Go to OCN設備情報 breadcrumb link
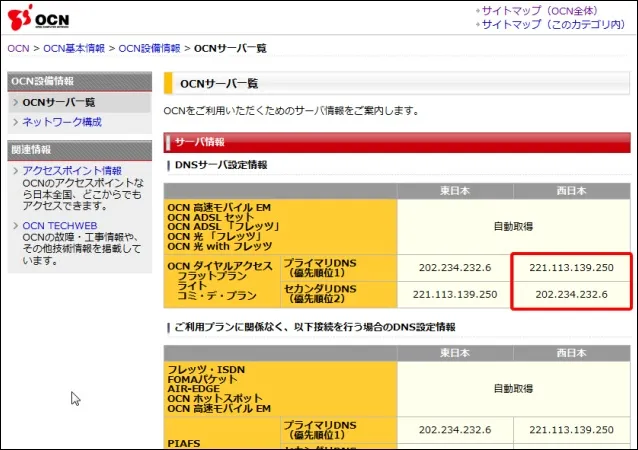Screen dimensions: 638x450 (149, 48)
